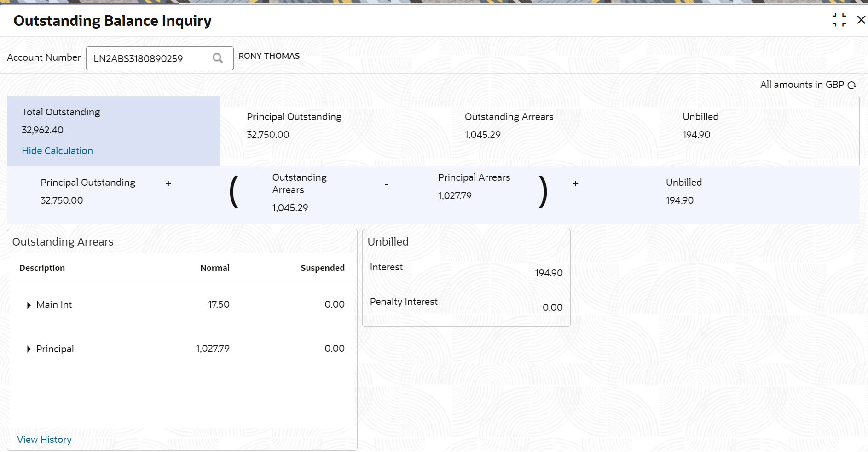Click the Outstanding Arrears summary value 1,045.29
This screenshot has width=868, height=452.
point(482,135)
